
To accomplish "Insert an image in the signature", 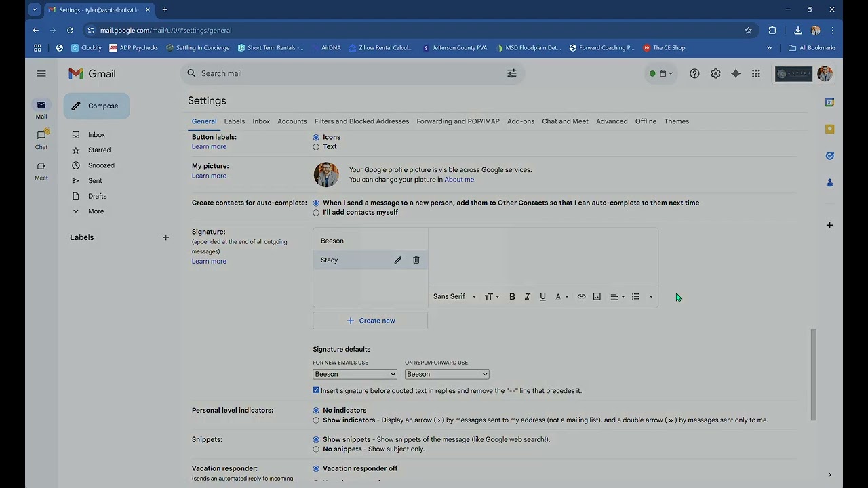I will click(597, 296).
